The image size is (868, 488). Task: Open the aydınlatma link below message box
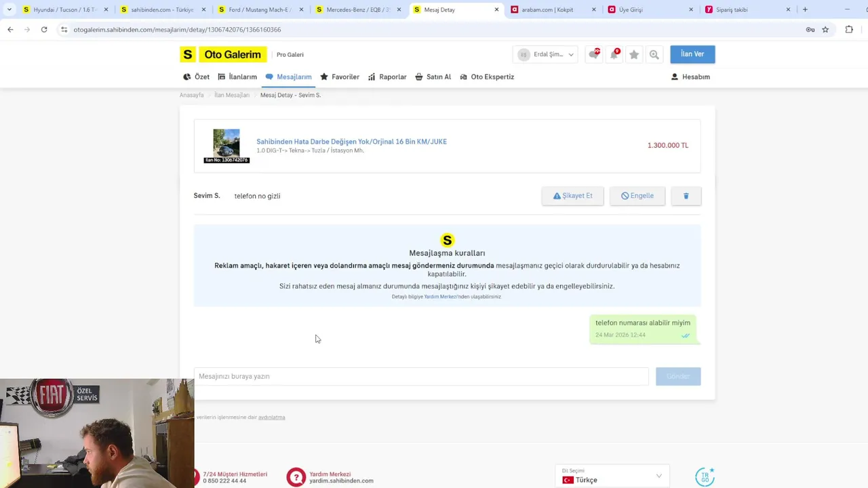[x=271, y=418]
